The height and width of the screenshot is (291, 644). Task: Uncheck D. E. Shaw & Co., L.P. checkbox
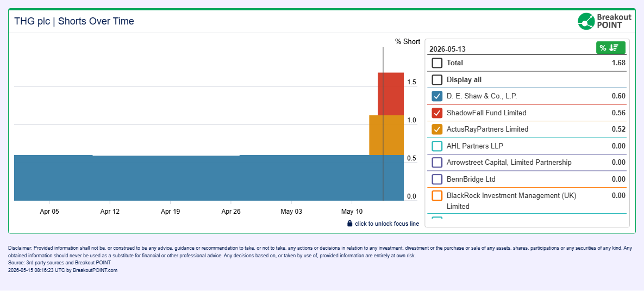coord(437,96)
